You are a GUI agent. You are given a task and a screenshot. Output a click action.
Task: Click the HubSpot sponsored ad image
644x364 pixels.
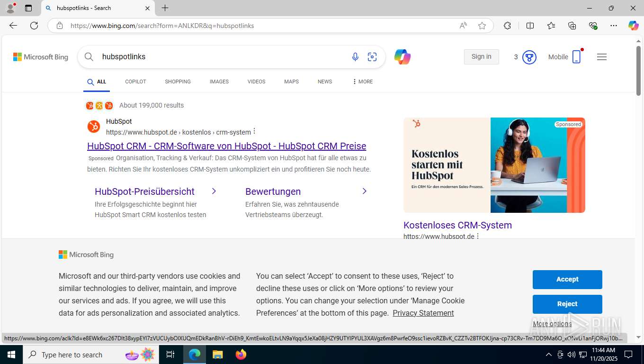pos(494,165)
